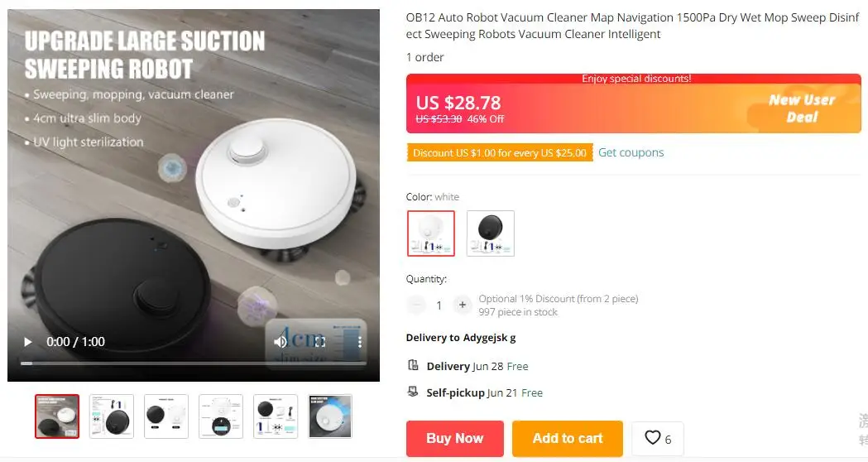Open the Get coupons link

click(x=631, y=153)
